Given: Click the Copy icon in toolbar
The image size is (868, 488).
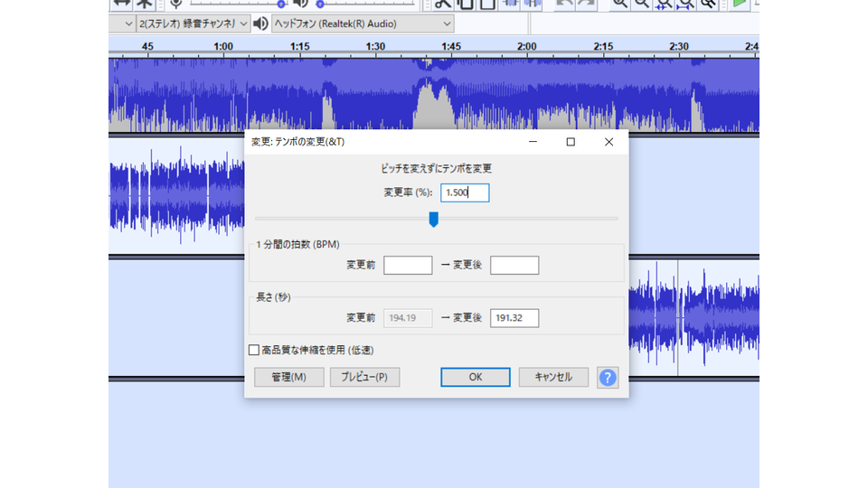Looking at the screenshot, I should click(x=465, y=3).
